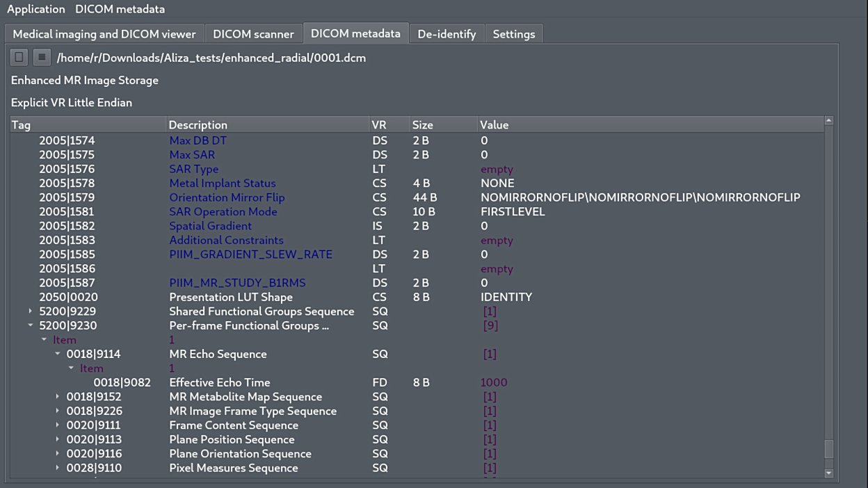Open the DICOM metadata menu in menu bar
Viewport: 868px width, 488px height.
point(120,9)
